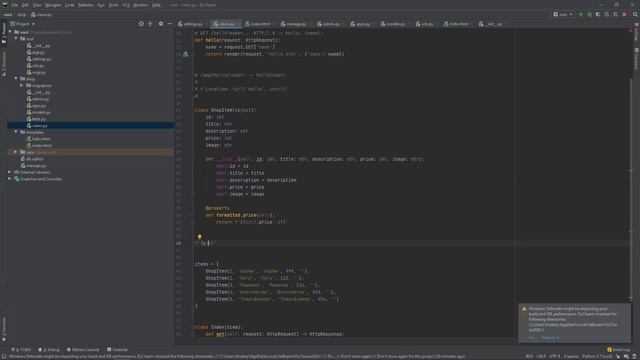This screenshot has height=360, width=640.
Task: Expand the venv folder
Action: point(16,152)
